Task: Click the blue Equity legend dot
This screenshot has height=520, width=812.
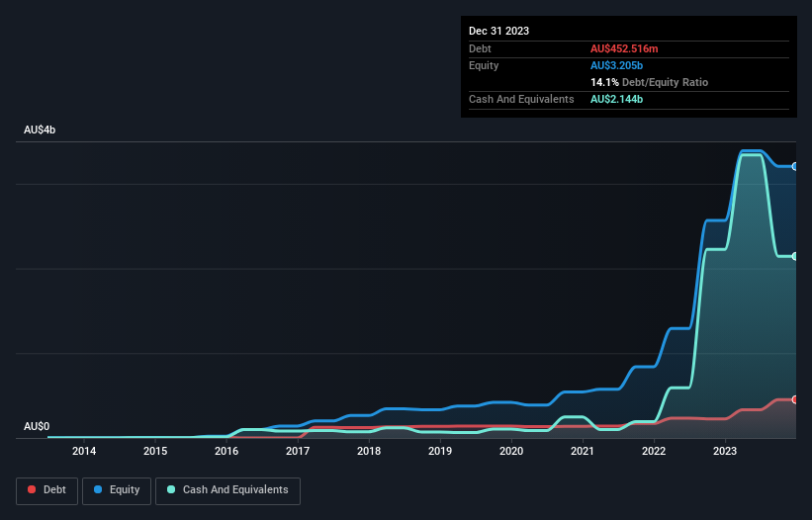Action: coord(98,489)
